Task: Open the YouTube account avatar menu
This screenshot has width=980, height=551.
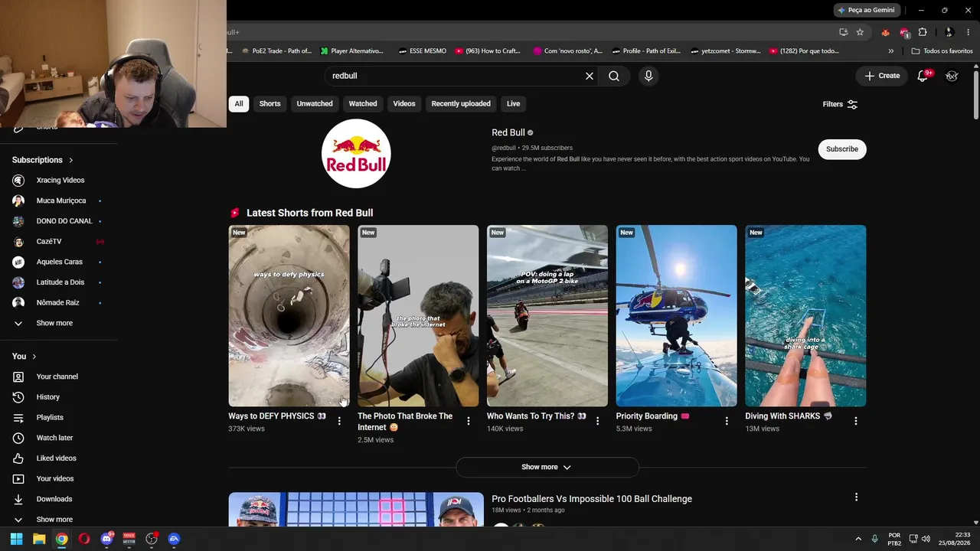Action: click(952, 76)
